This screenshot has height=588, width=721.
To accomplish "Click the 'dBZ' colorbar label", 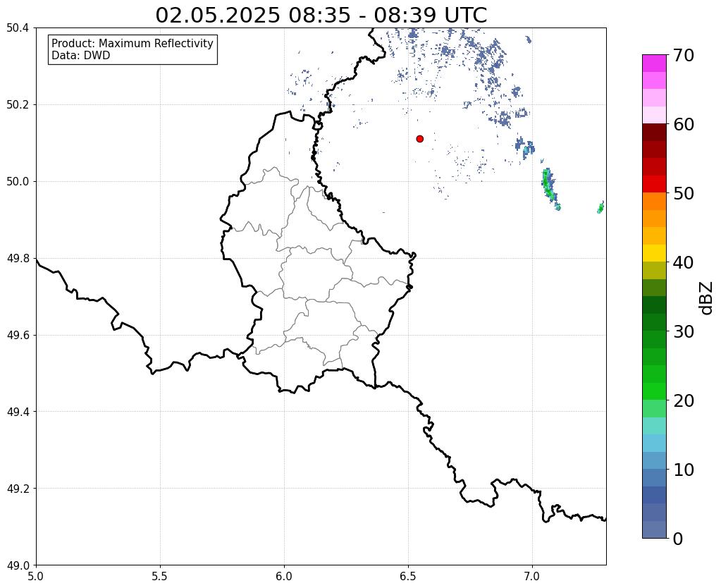I will tap(707, 298).
